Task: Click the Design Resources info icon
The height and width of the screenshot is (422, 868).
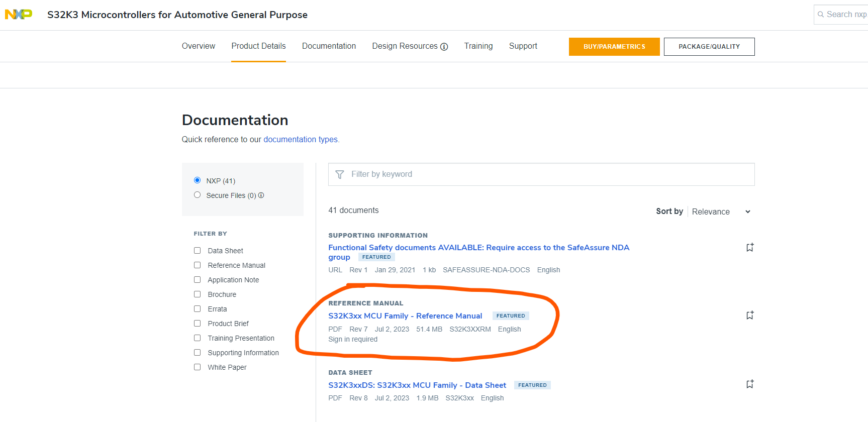Action: click(x=444, y=47)
